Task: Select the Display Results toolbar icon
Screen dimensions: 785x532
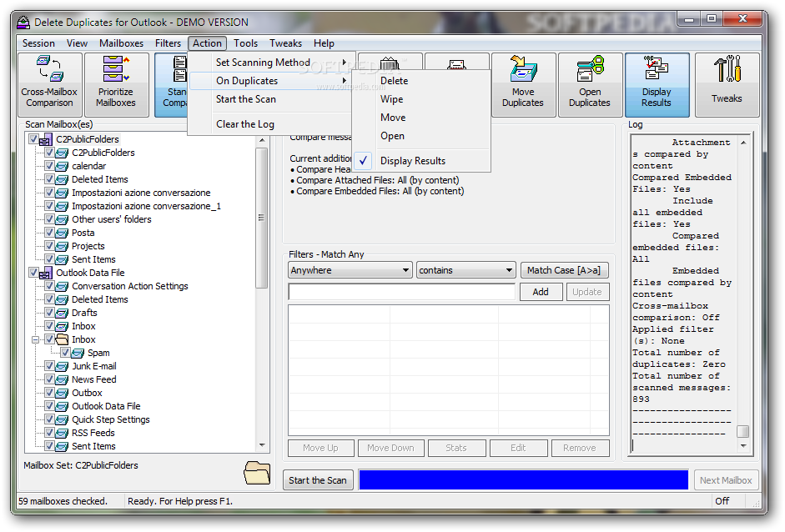Action: (657, 85)
